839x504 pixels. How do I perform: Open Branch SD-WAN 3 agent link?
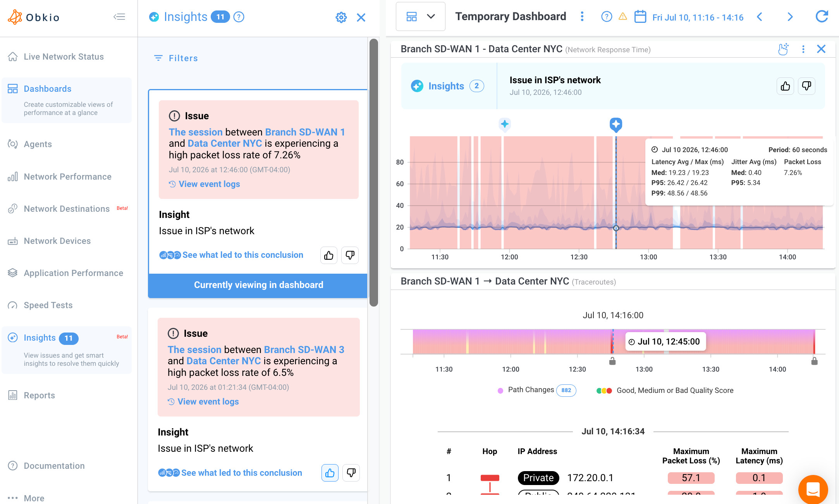point(304,350)
